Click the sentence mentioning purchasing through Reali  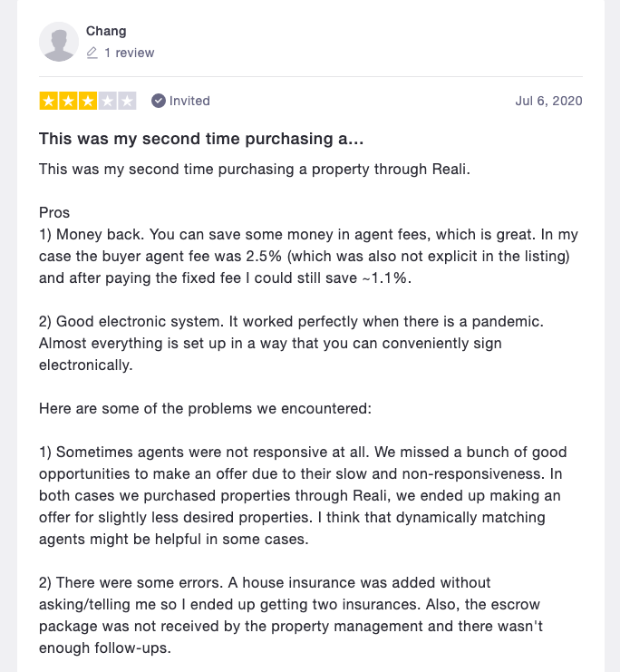coord(255,170)
